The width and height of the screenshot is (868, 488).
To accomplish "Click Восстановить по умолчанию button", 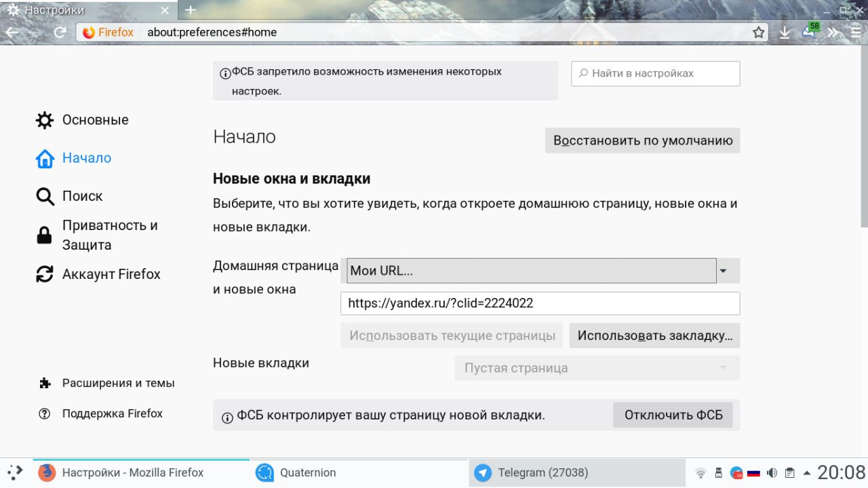I will click(x=643, y=140).
